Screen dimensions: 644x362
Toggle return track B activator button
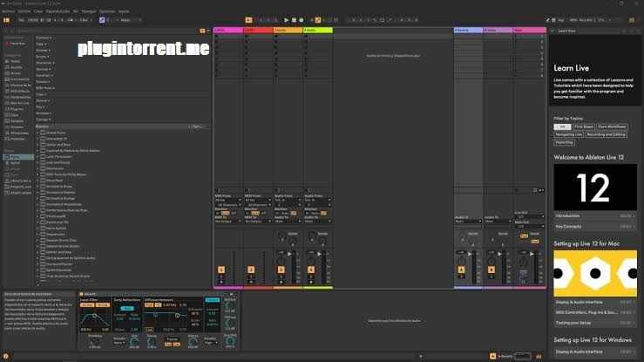point(491,270)
